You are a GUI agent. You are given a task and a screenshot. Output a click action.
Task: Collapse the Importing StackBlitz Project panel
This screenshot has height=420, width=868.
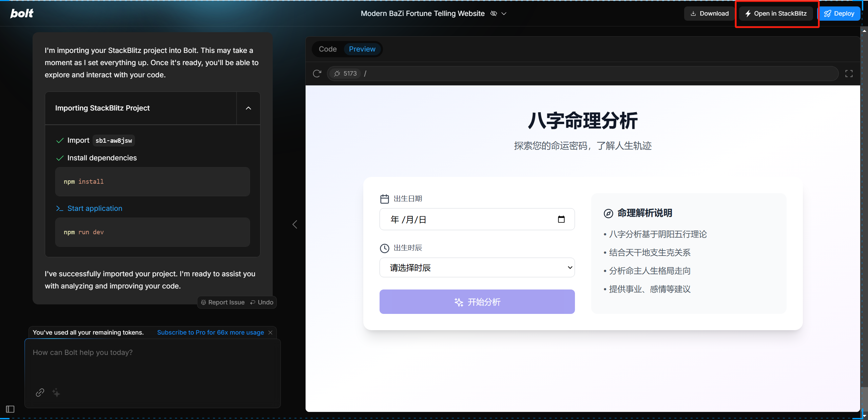coord(248,108)
